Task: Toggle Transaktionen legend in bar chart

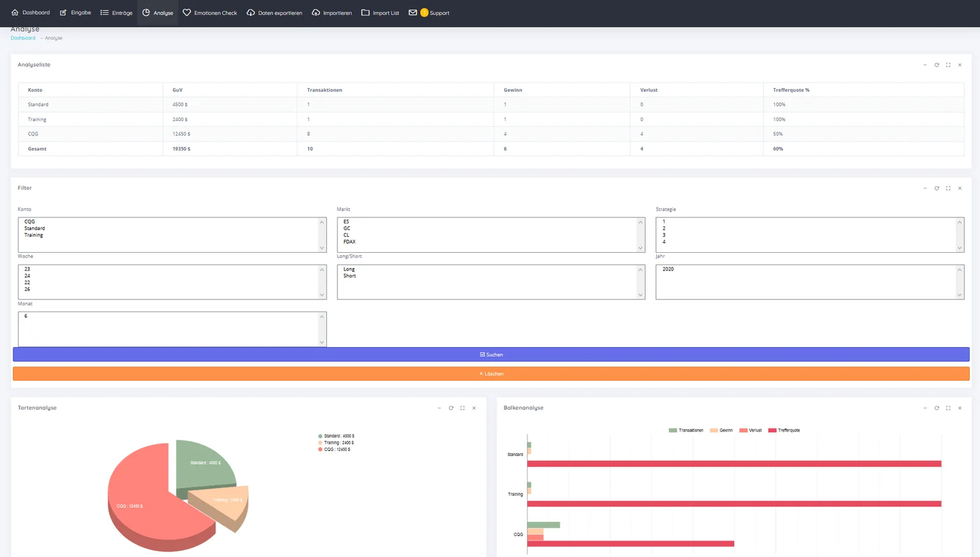Action: pyautogui.click(x=686, y=430)
